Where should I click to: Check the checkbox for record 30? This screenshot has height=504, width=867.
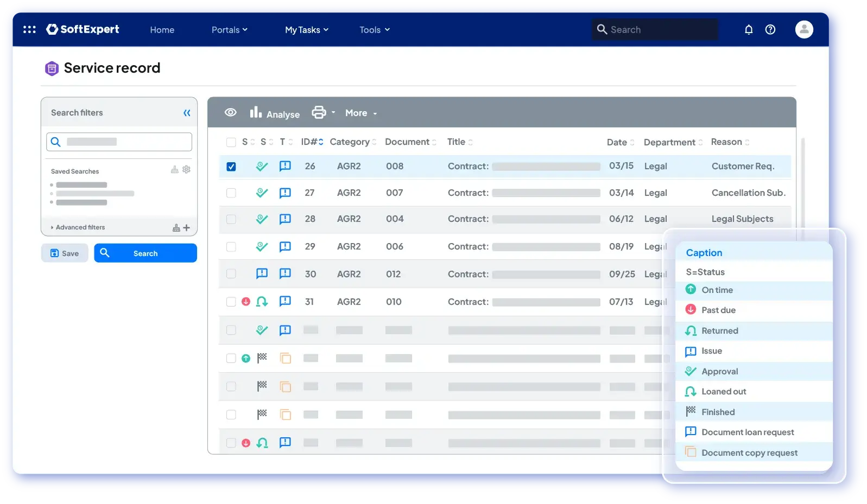(x=231, y=274)
